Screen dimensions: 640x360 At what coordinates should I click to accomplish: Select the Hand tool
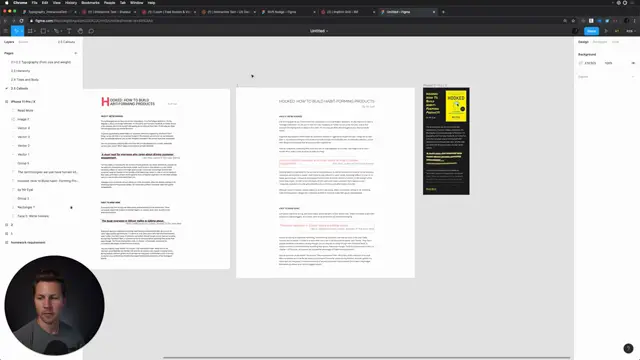point(80,31)
